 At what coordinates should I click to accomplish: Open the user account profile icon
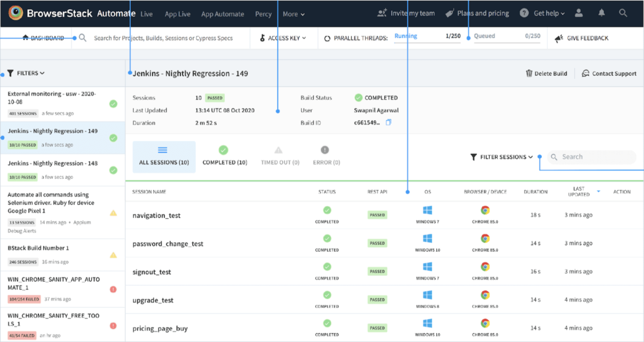pos(579,13)
